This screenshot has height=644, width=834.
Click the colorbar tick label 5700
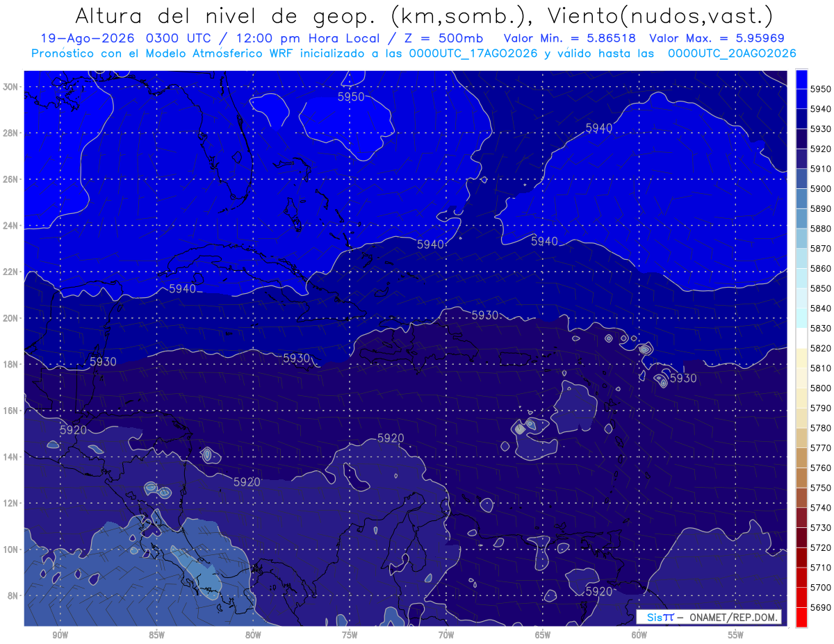[821, 587]
